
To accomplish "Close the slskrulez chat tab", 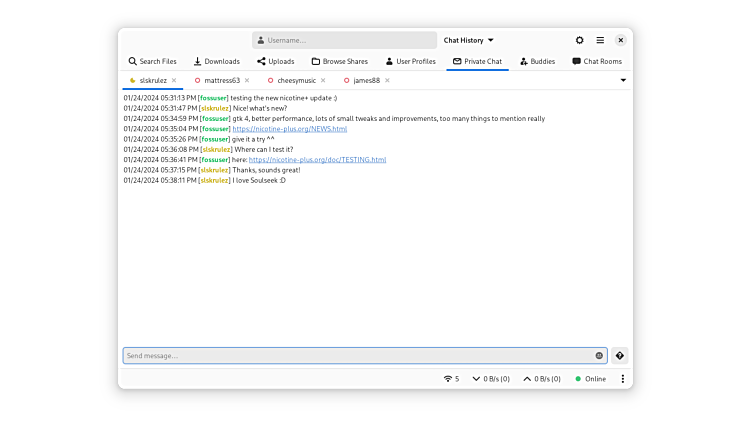I will [174, 80].
